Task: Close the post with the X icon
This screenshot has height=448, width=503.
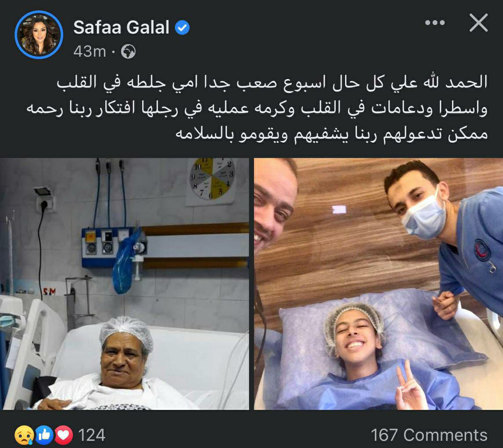Action: coord(478,22)
